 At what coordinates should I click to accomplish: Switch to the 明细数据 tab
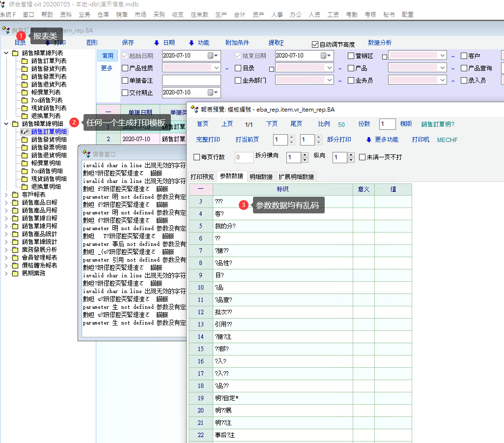coord(260,177)
